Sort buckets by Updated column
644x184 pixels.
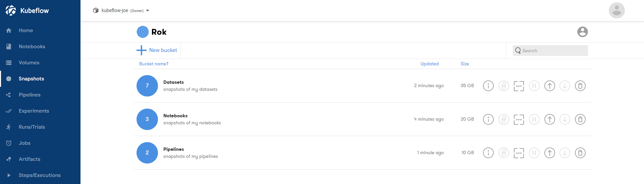click(429, 64)
